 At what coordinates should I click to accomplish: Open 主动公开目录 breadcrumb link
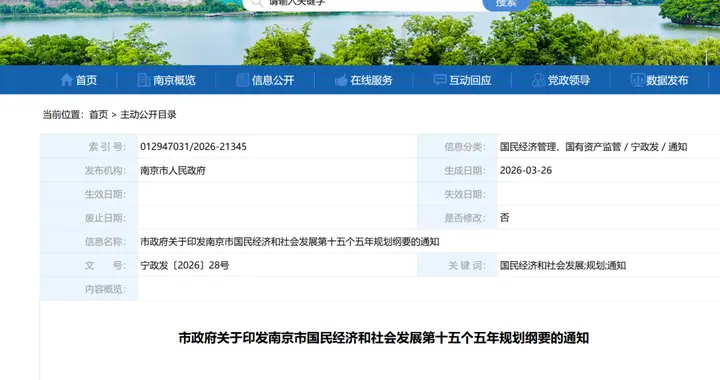[x=148, y=115]
